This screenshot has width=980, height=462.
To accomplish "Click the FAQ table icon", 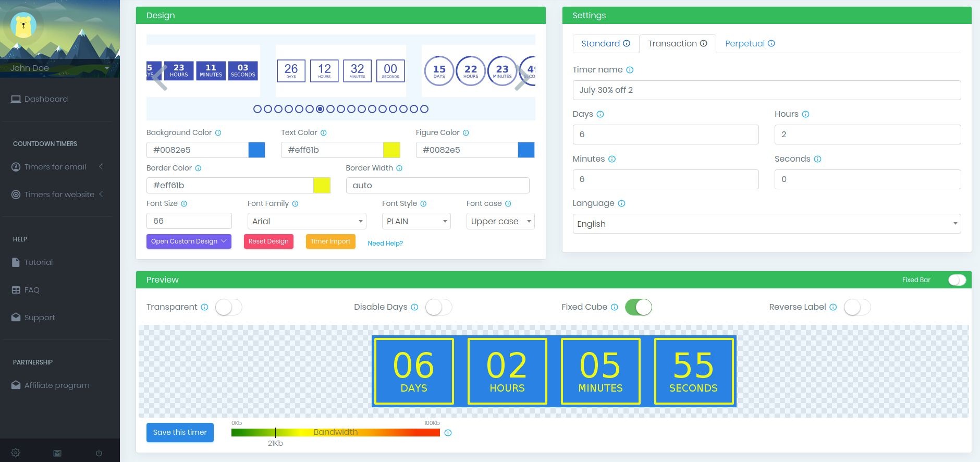I will [16, 290].
